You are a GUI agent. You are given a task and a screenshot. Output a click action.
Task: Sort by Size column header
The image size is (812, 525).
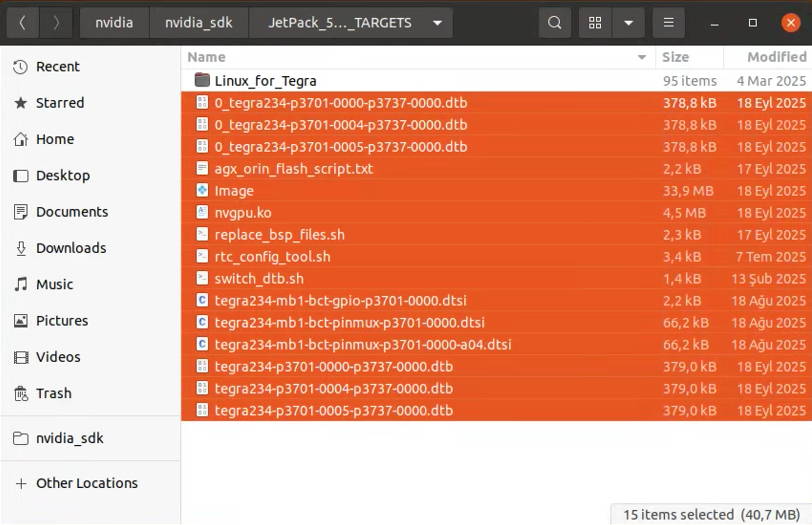coord(689,57)
